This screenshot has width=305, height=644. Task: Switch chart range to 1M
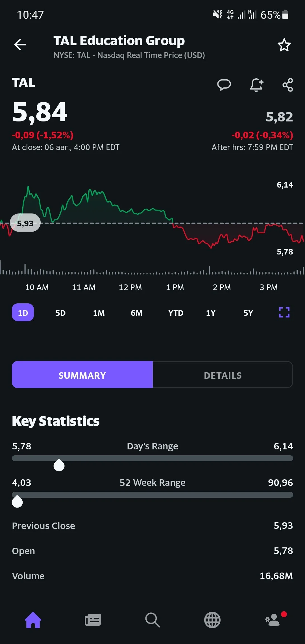99,313
